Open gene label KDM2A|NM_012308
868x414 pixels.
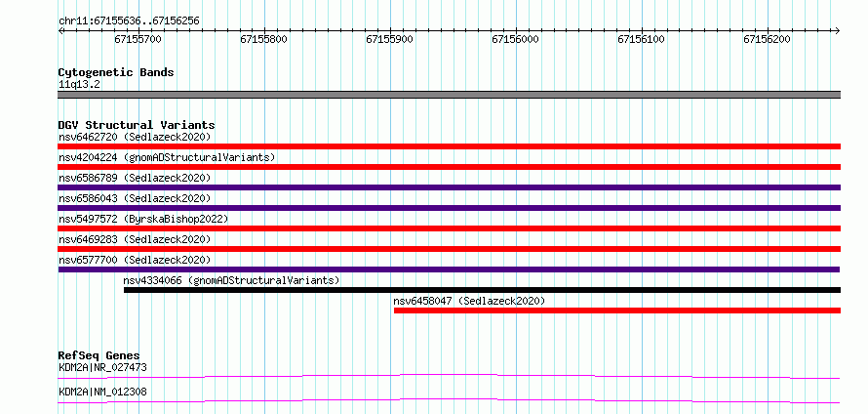click(x=102, y=392)
